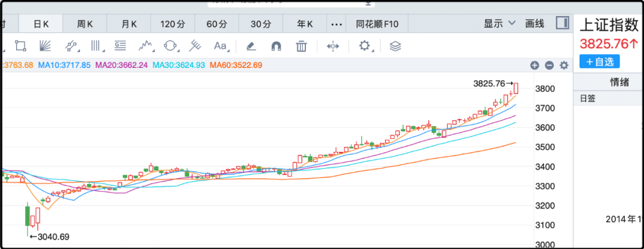The width and height of the screenshot is (644, 249).
Task: Switch to the 周K weekly tab
Action: (x=85, y=24)
